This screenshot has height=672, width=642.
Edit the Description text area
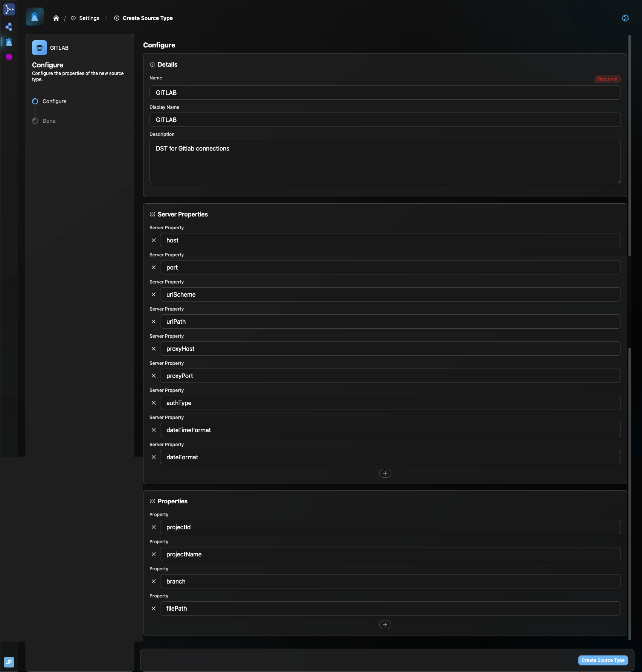pos(385,162)
